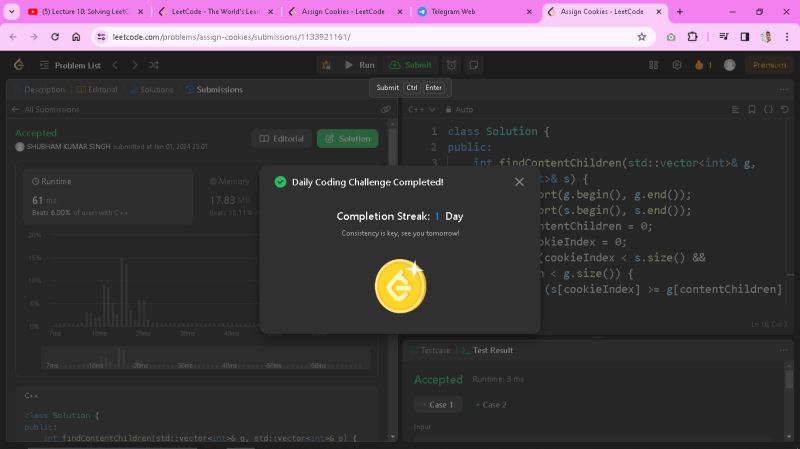This screenshot has height=449, width=800.
Task: Switch to the Submissions tab
Action: [x=214, y=89]
